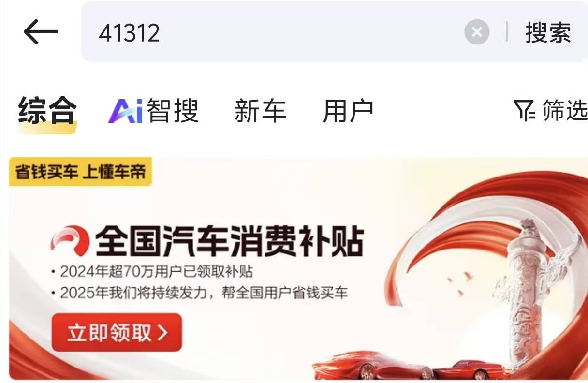Expand the 筛选 filter options label
The width and height of the screenshot is (588, 383).
pos(565,110)
